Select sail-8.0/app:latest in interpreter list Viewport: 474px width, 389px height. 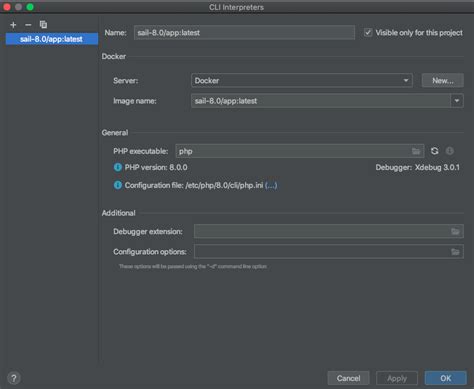pyautogui.click(x=52, y=39)
